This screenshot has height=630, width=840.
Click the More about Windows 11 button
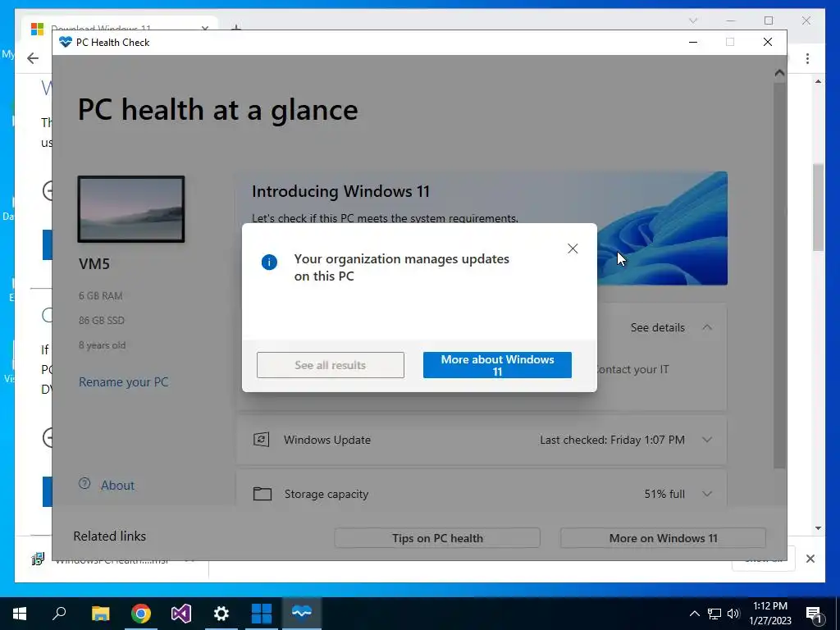pos(497,365)
